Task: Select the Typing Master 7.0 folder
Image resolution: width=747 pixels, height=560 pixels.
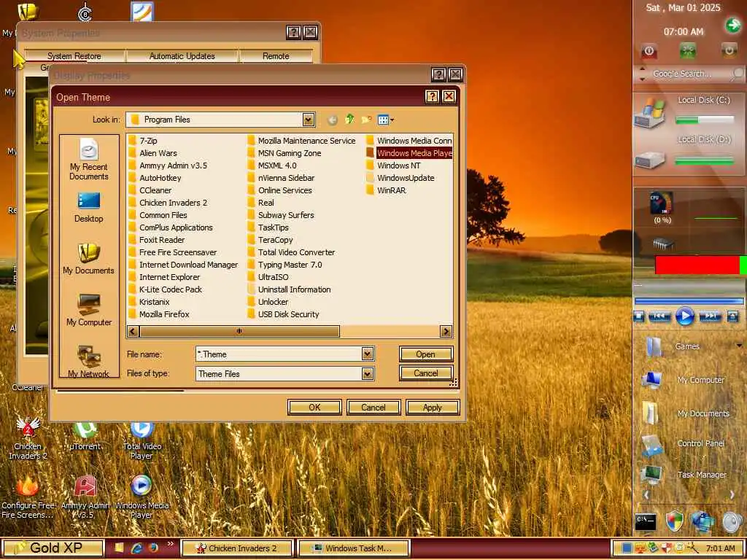Action: tap(285, 264)
